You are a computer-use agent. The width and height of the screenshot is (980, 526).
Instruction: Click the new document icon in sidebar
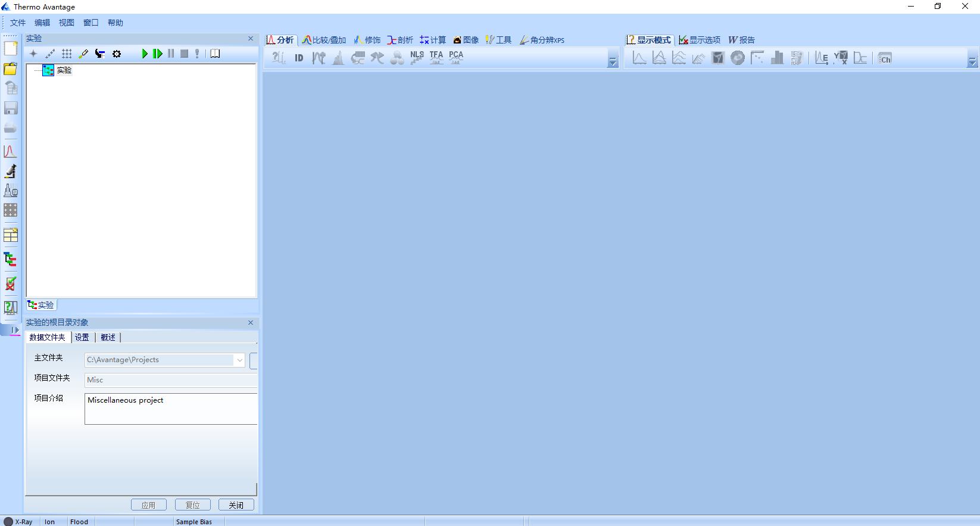pos(11,49)
